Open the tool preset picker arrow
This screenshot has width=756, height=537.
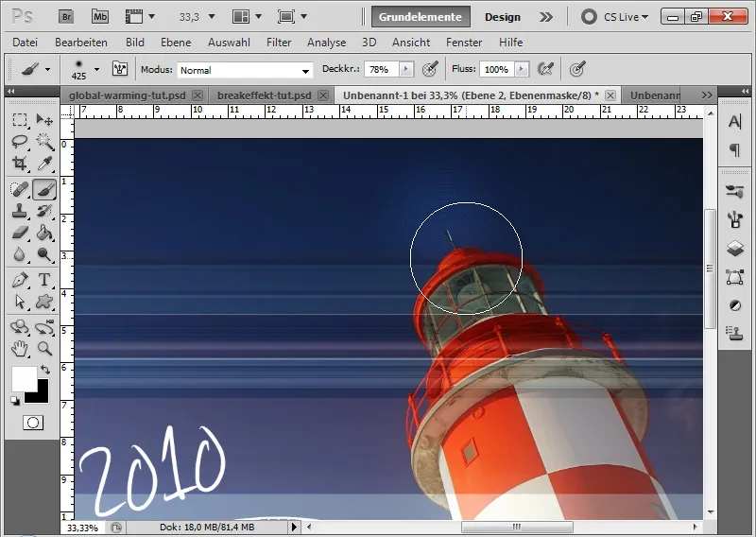47,69
